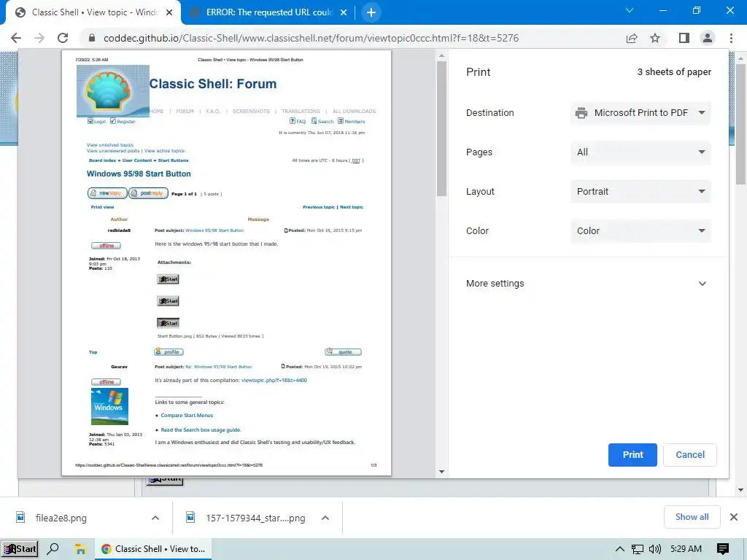Show hidden system tray icons
This screenshot has width=747, height=560.
click(x=620, y=549)
